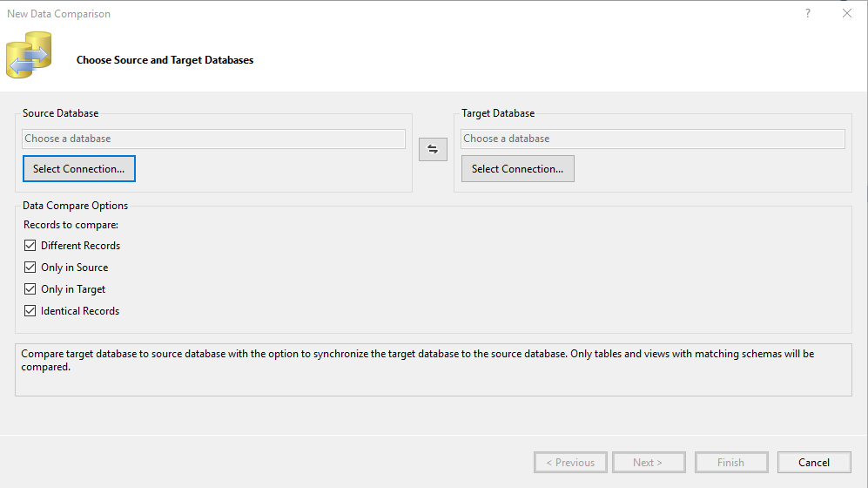Disable the Only in Target option
The width and height of the screenshot is (868, 488).
pyautogui.click(x=30, y=289)
